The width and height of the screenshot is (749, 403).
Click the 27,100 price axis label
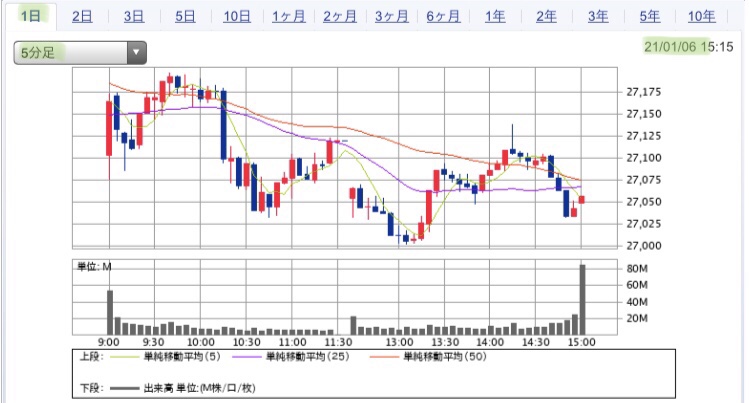click(644, 158)
